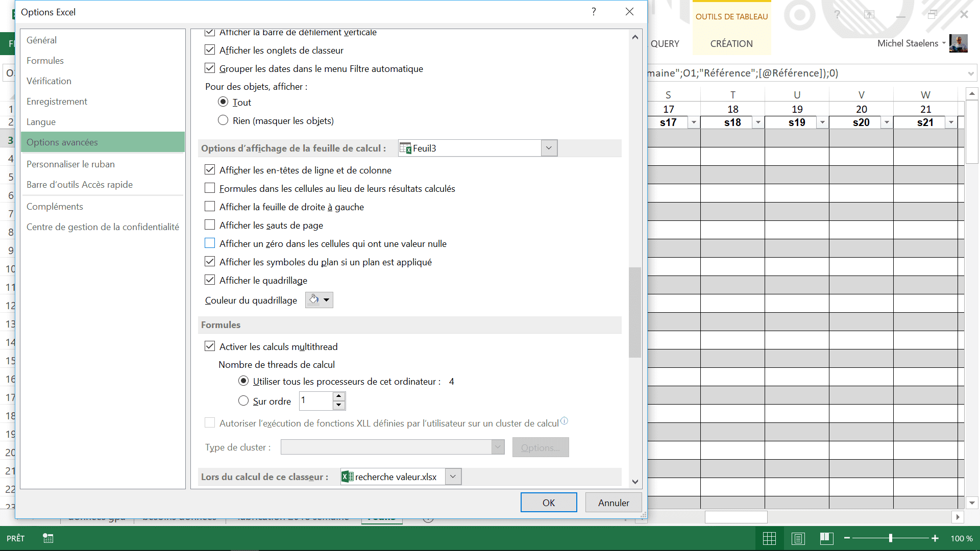The image size is (980, 551).
Task: Select the Sur ordre radio button
Action: pos(243,401)
